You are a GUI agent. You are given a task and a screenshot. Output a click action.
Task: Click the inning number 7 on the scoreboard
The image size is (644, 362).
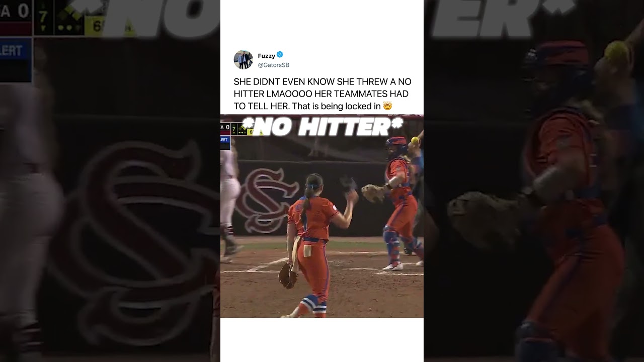[x=234, y=130]
